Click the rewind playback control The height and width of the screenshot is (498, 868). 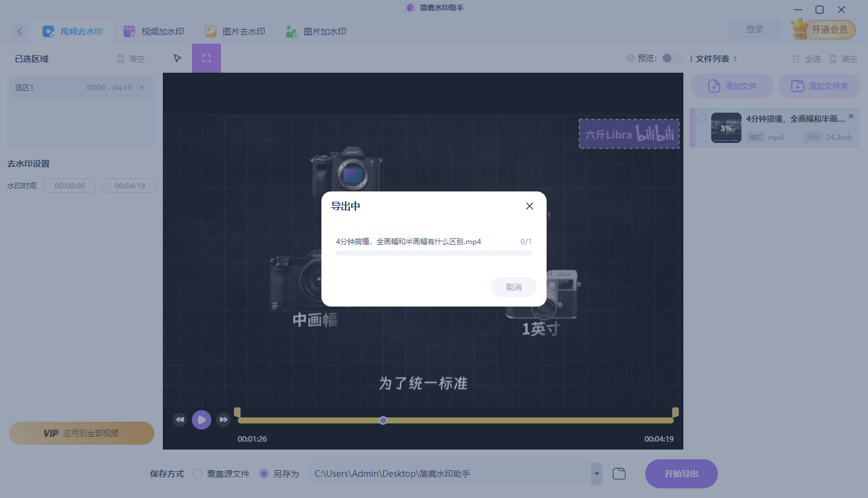(x=180, y=419)
